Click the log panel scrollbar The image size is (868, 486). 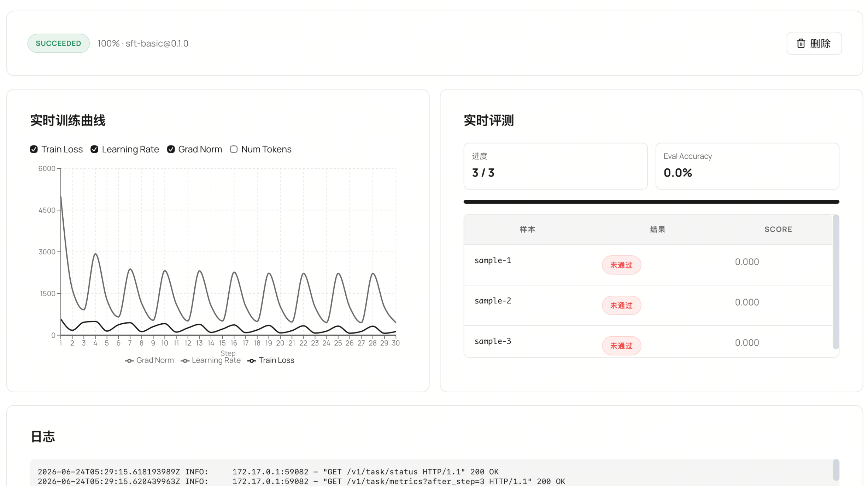(x=835, y=470)
